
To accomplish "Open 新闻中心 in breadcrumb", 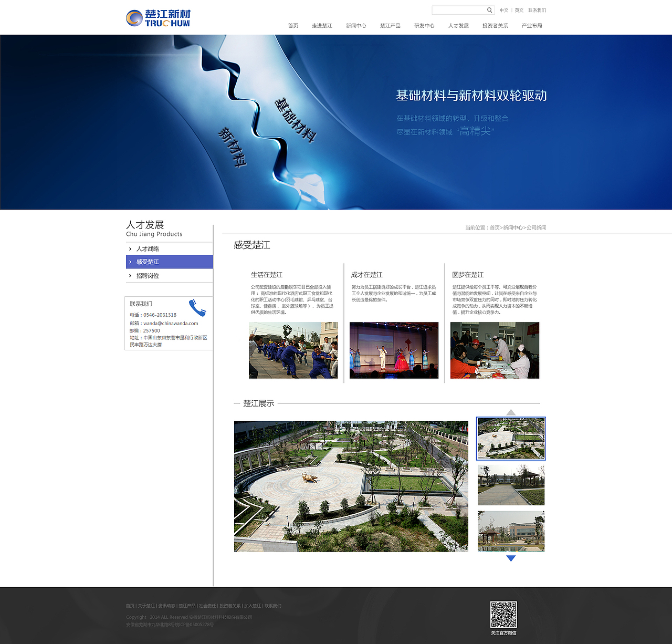I will [512, 227].
